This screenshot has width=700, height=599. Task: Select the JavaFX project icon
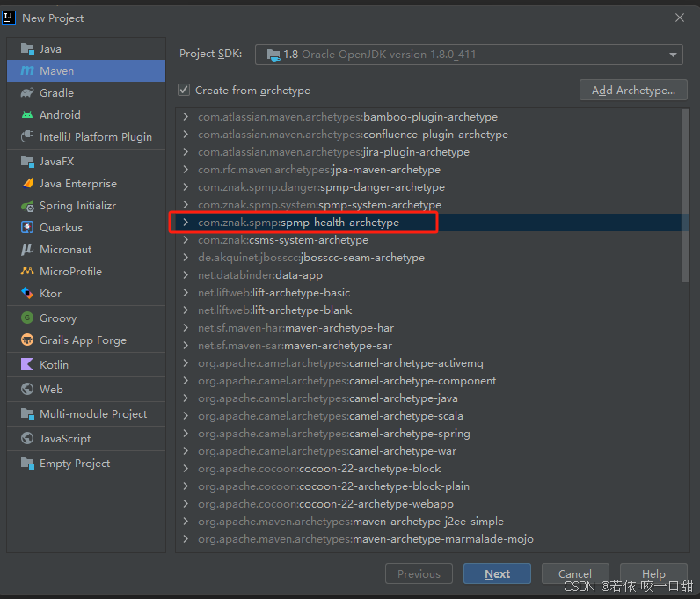tap(26, 162)
